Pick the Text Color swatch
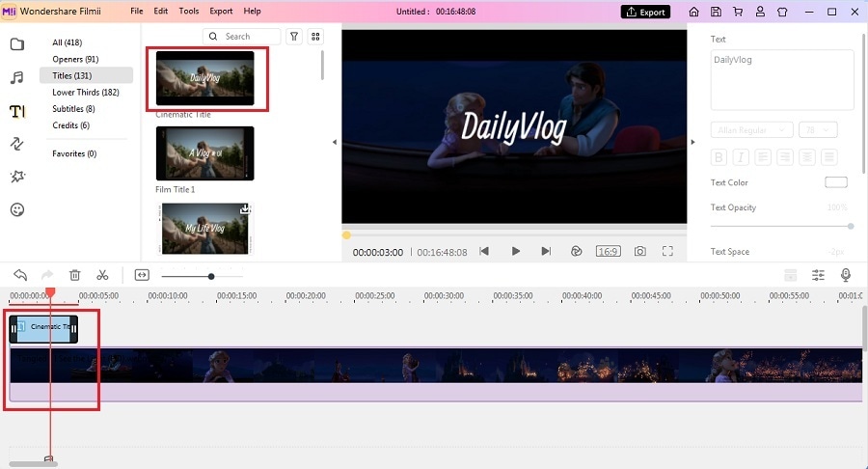 coord(836,182)
